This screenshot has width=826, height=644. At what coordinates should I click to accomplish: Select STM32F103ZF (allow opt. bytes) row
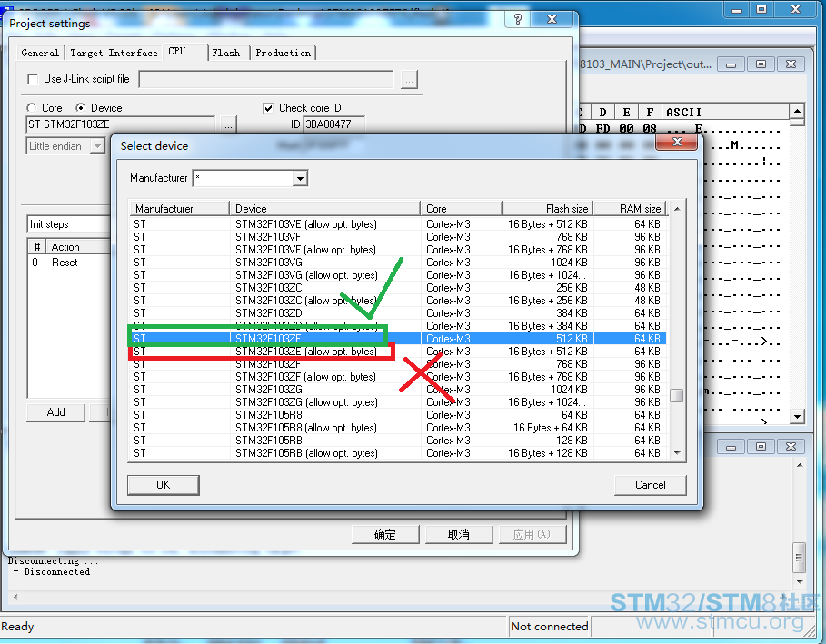tap(398, 377)
